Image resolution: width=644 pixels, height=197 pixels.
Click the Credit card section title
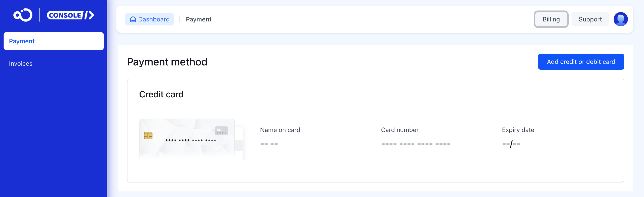(x=161, y=94)
